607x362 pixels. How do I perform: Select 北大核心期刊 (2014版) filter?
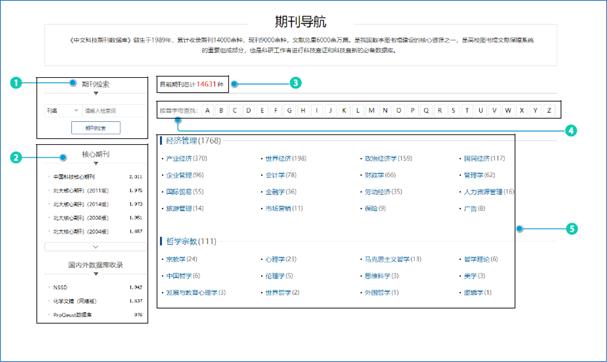pos(81,204)
